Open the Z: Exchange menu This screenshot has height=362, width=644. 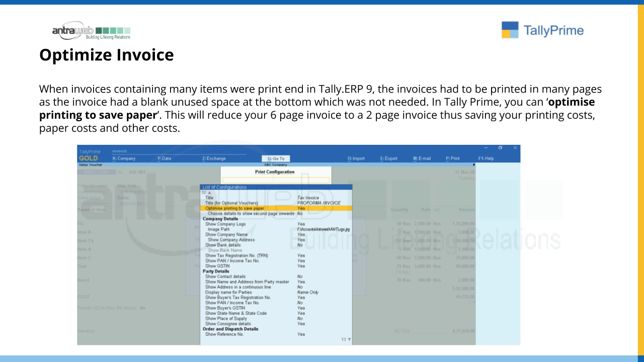click(x=214, y=158)
